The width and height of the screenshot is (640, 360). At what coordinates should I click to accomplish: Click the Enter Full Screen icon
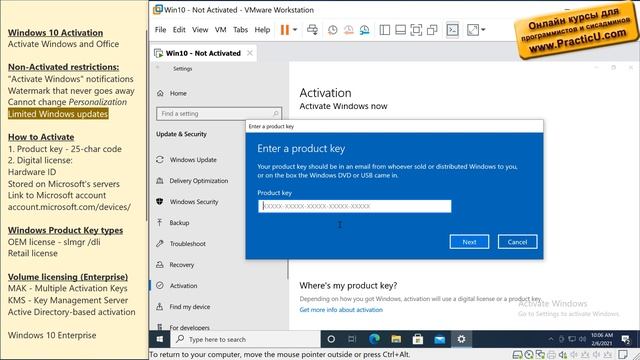pos(416,30)
